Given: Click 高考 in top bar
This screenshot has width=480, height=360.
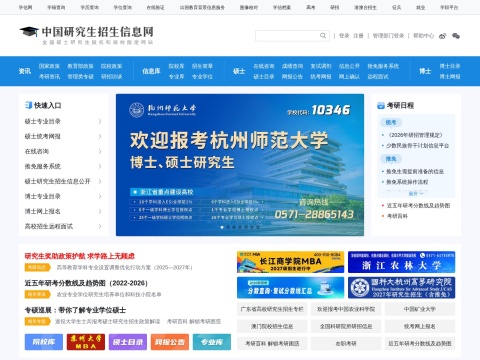Looking at the screenshot, I should click(311, 7).
